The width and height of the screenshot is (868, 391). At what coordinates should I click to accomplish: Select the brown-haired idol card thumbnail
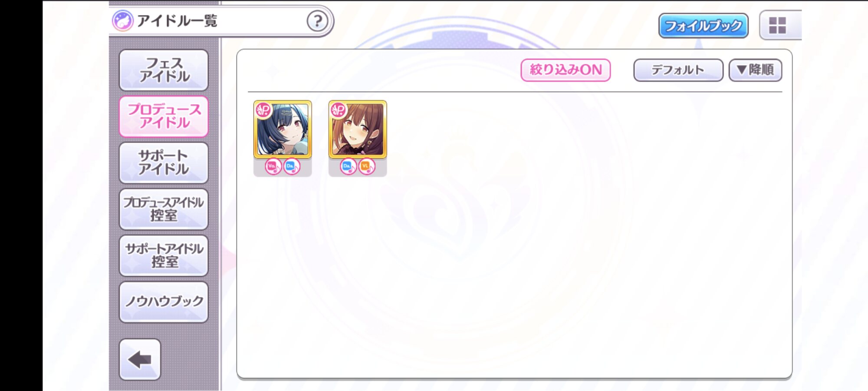(x=358, y=129)
